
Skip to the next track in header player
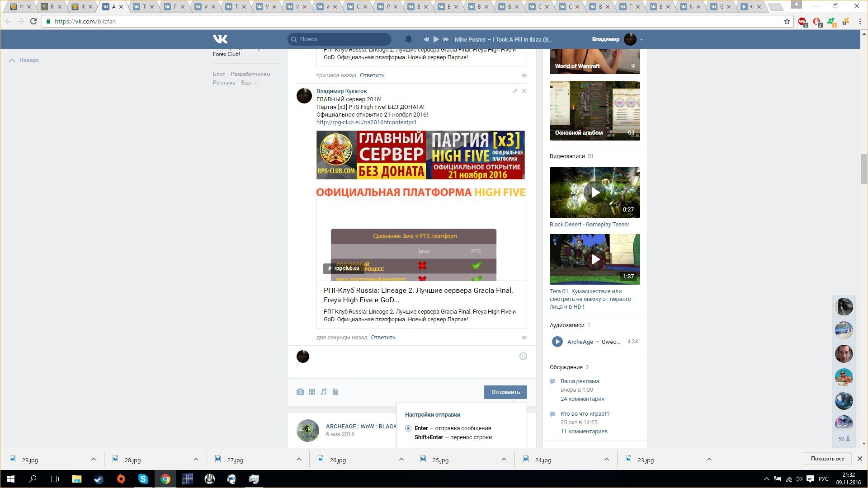(x=446, y=39)
